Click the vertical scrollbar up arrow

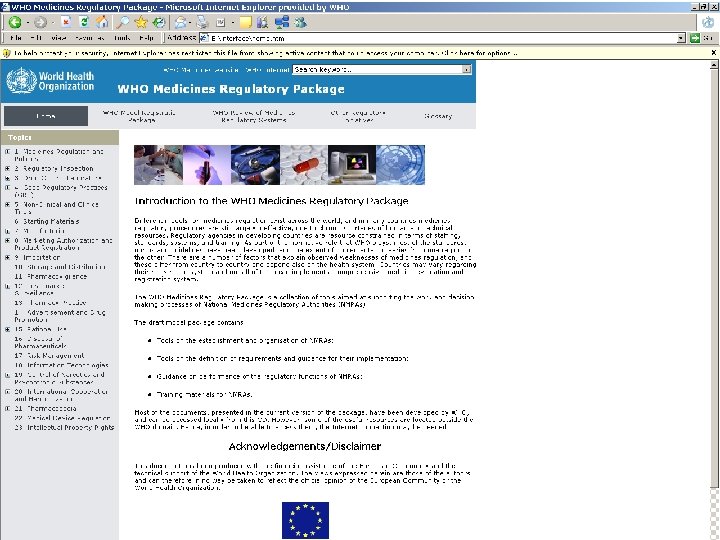(714, 65)
